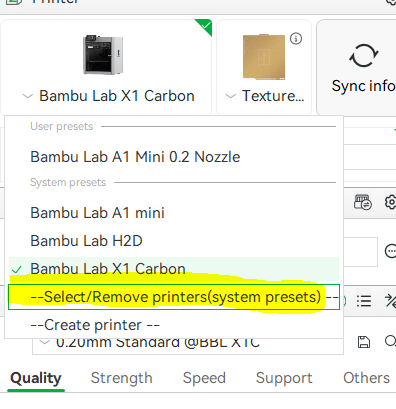Click the AMS filament sync icon
396x409 pixels.
(x=363, y=202)
